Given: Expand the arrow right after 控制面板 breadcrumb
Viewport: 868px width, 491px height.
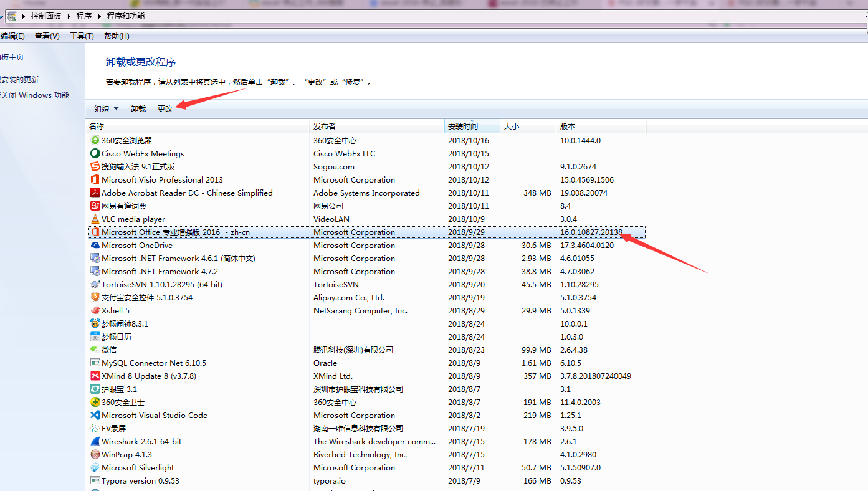Looking at the screenshot, I should (70, 16).
